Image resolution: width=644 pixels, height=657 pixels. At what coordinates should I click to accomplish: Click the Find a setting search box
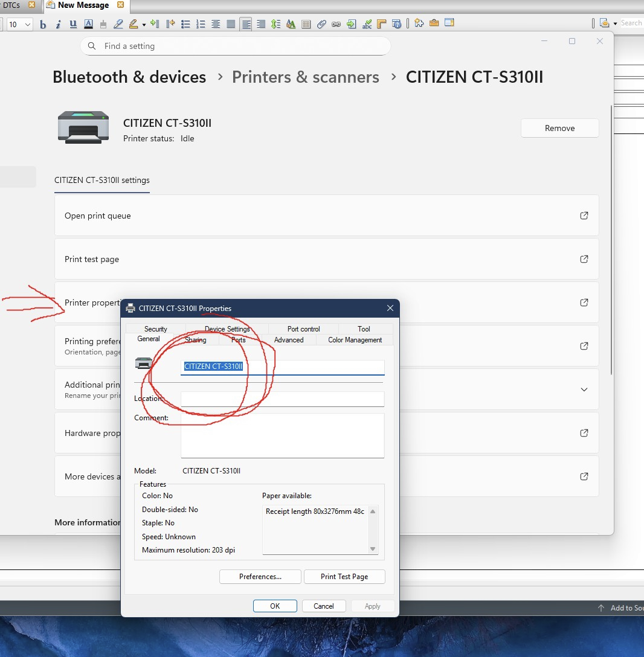pyautogui.click(x=235, y=46)
